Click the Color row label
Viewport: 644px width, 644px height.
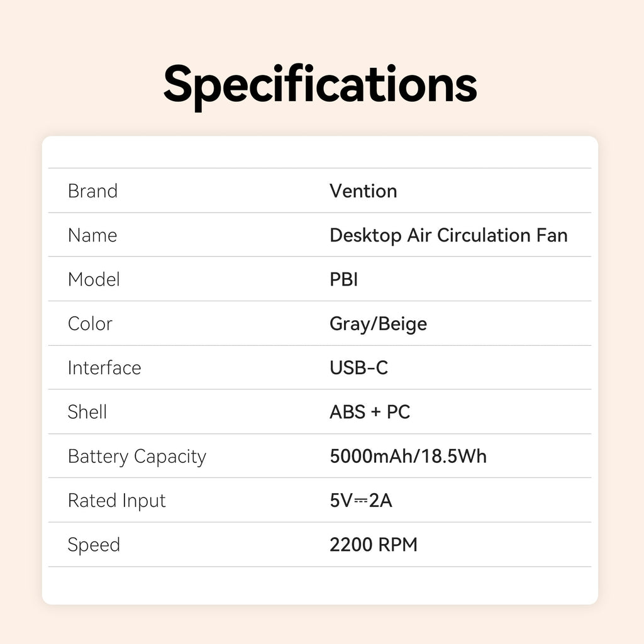[x=90, y=323]
